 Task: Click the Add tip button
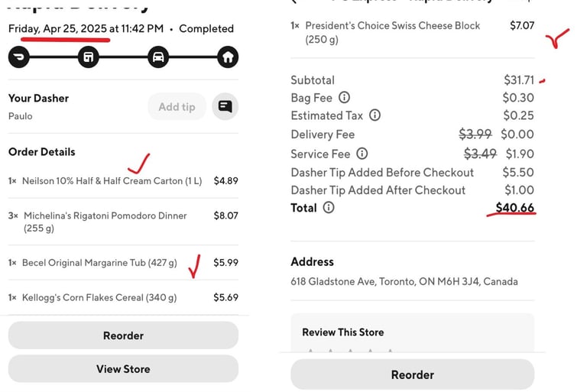[177, 107]
